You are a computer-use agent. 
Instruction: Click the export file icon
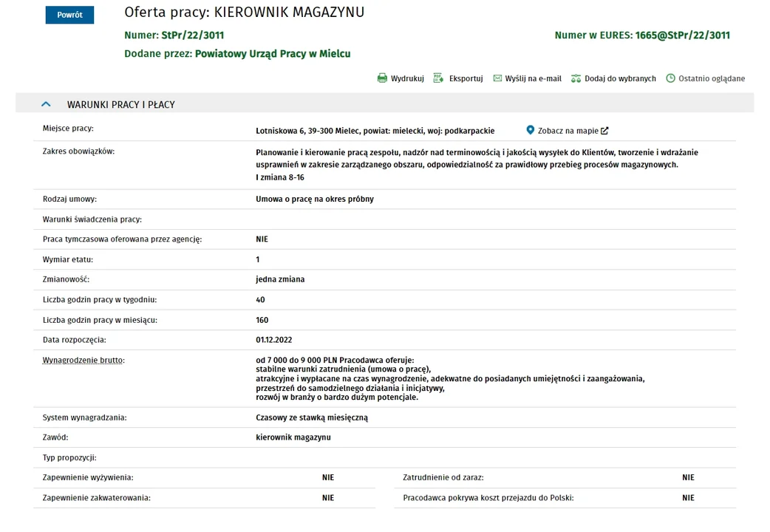(x=438, y=78)
